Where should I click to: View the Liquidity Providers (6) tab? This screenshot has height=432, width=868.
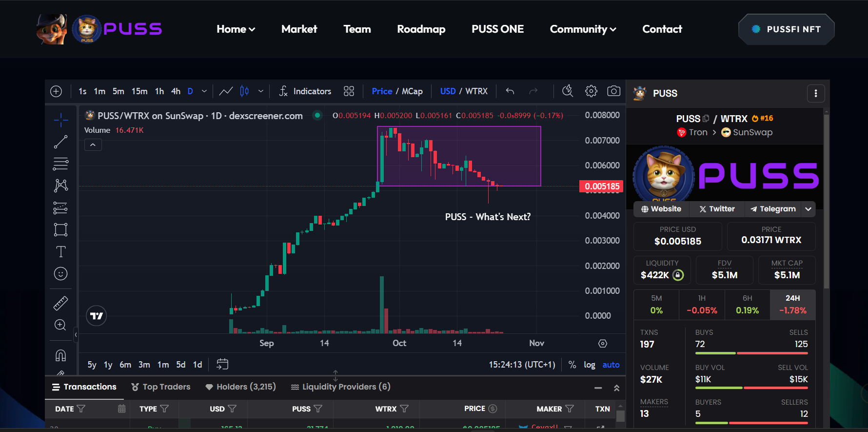(x=340, y=387)
